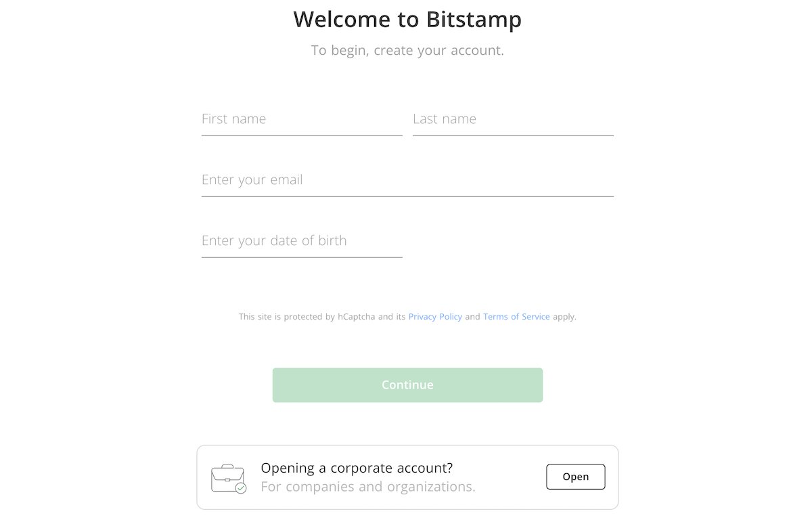Click the email field placeholder text

click(x=252, y=179)
